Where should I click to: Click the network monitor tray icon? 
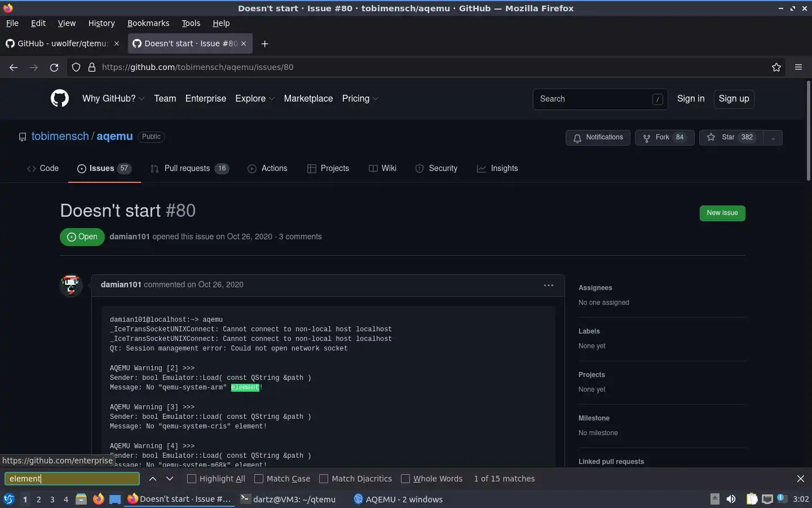(767, 499)
